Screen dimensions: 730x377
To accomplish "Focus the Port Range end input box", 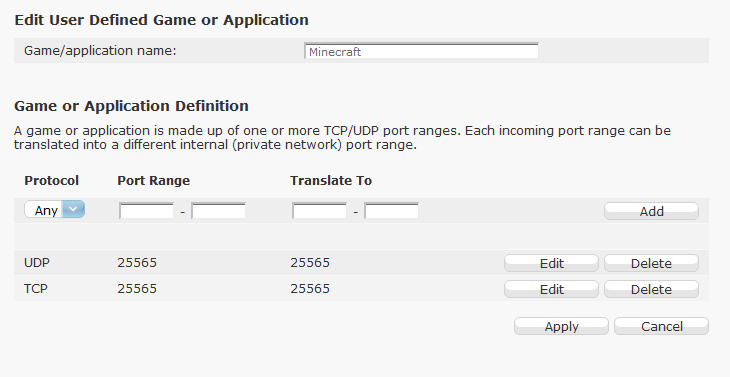I will [x=218, y=211].
